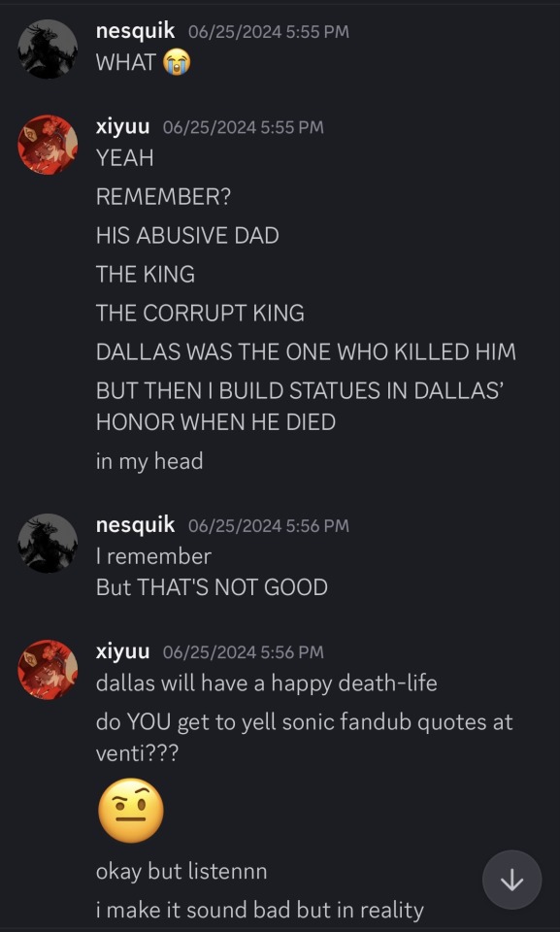This screenshot has height=932, width=560.
Task: Click the raised-eyebrow emoji message
Action: pos(131,810)
